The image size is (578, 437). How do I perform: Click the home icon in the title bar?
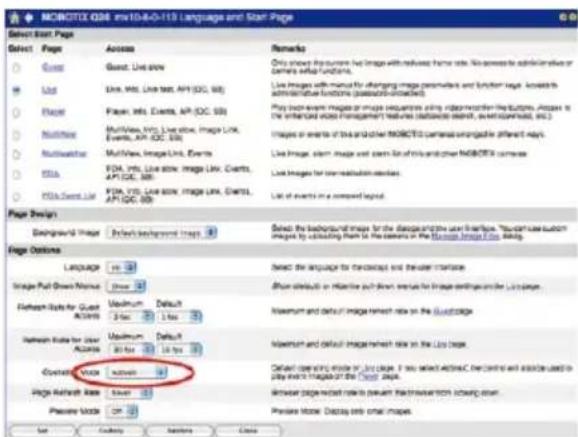tap(15, 18)
